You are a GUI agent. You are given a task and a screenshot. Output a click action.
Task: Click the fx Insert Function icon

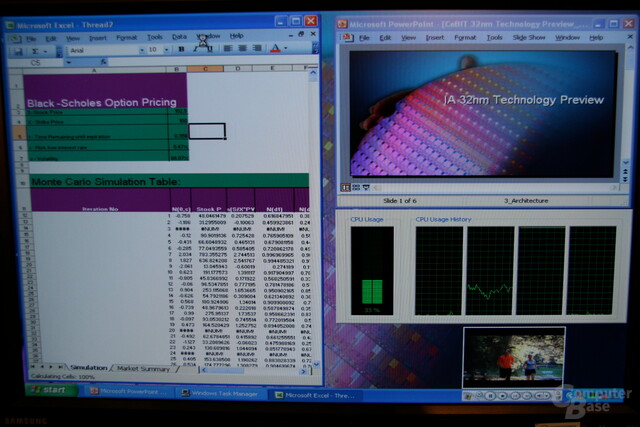tap(104, 62)
